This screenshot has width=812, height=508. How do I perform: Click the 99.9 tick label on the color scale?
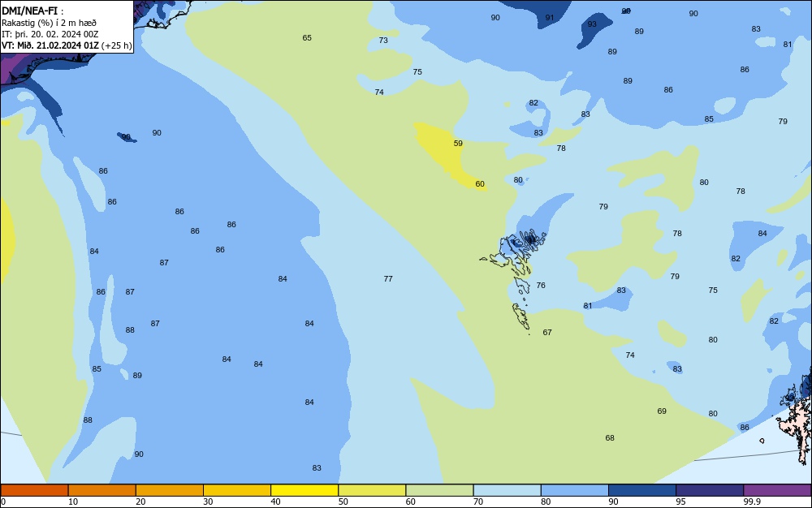[x=752, y=502]
